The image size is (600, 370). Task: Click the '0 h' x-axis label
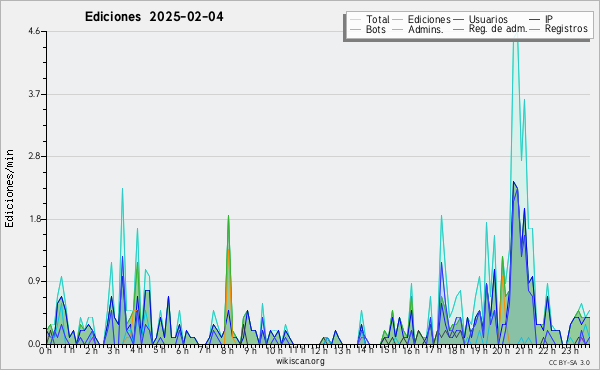pos(45,350)
